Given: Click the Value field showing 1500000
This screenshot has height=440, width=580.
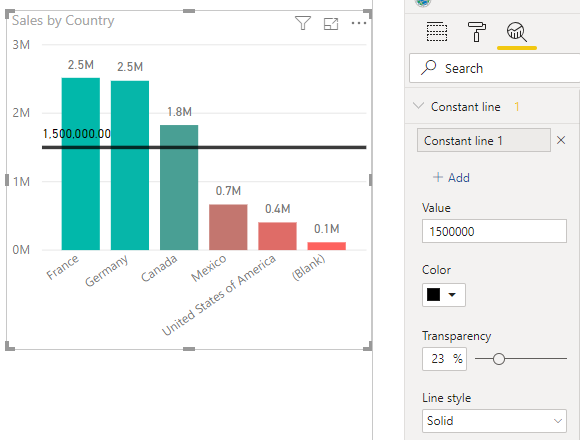Looking at the screenshot, I should (x=494, y=231).
